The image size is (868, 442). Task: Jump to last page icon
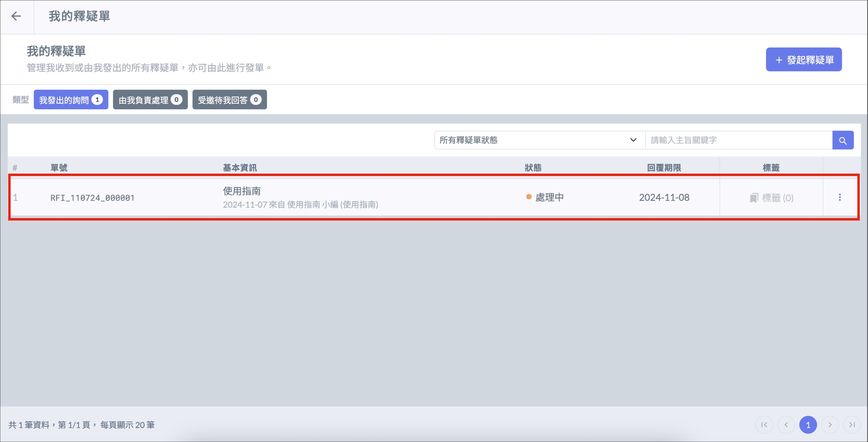click(852, 425)
